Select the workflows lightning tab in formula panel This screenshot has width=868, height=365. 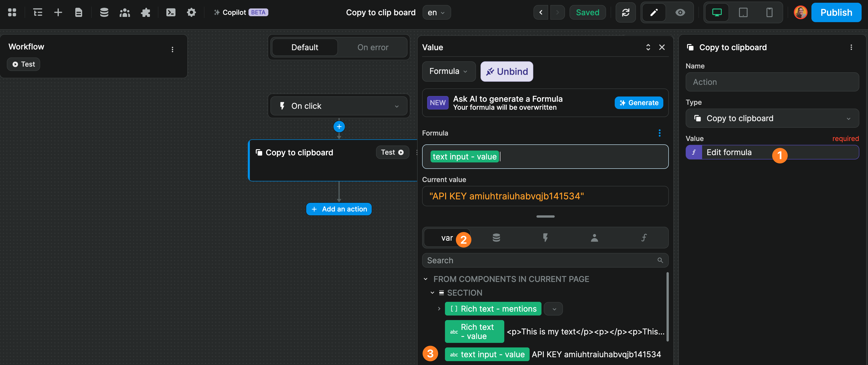point(545,238)
